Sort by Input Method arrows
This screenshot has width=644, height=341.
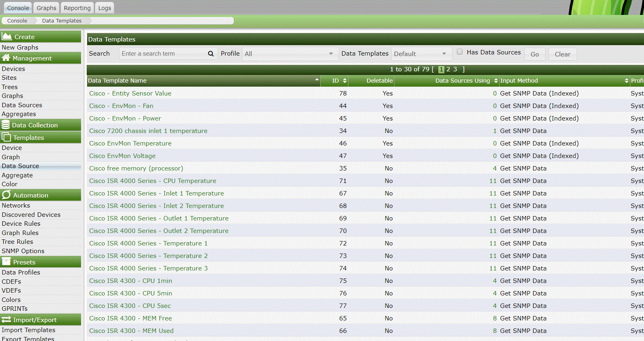coord(627,81)
